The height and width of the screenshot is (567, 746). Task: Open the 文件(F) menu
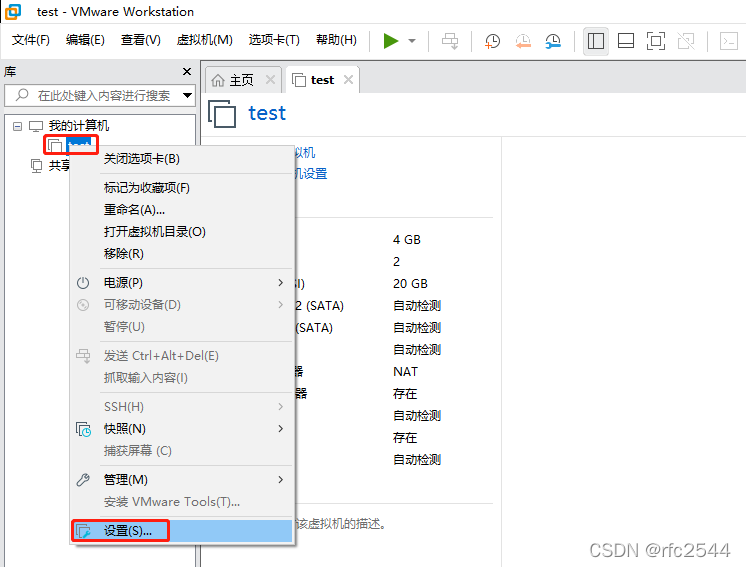[x=30, y=40]
